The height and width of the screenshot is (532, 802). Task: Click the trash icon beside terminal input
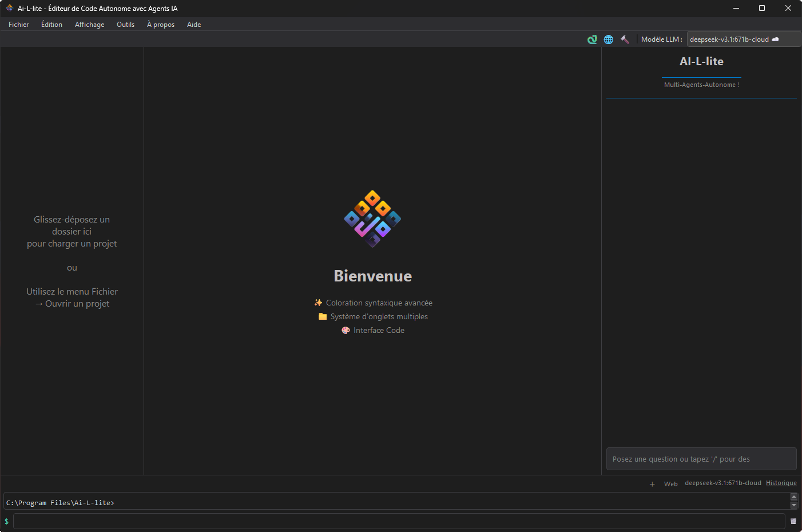click(793, 521)
